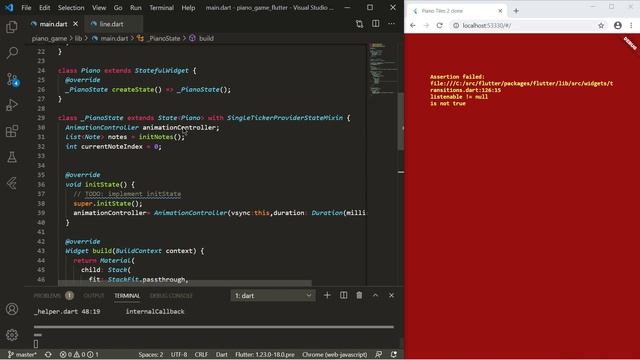
Task: Open a new Chrome tab
Action: [x=516, y=11]
